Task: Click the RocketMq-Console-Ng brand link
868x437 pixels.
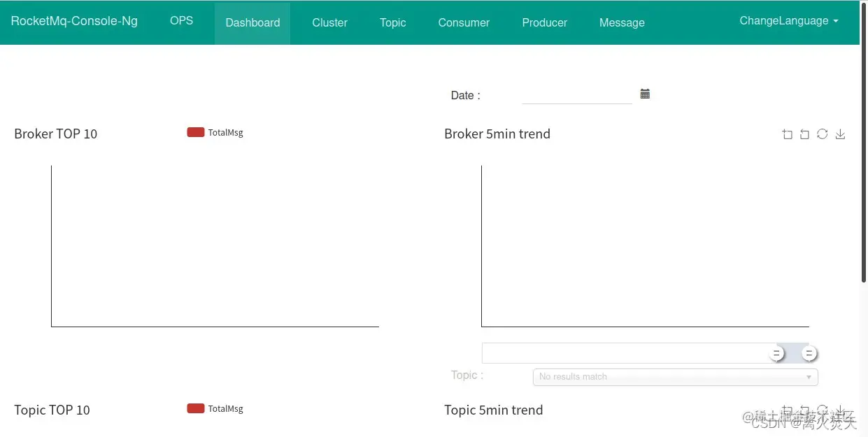Action: pos(74,21)
